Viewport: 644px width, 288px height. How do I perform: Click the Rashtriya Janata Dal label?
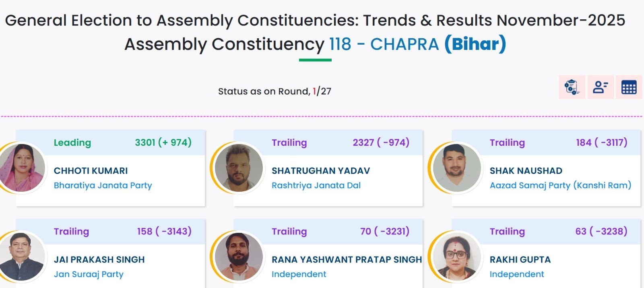click(x=316, y=185)
